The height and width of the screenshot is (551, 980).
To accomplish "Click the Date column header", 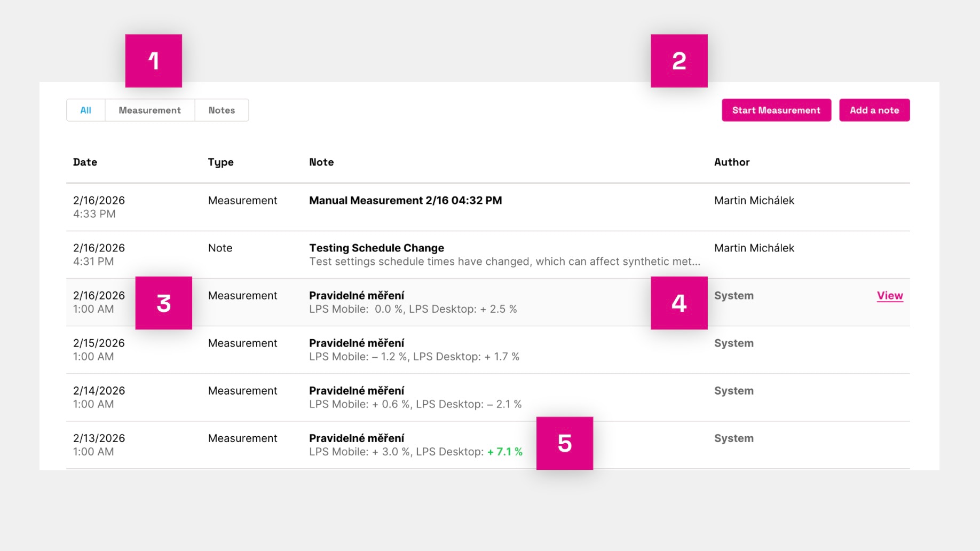I will 85,162.
